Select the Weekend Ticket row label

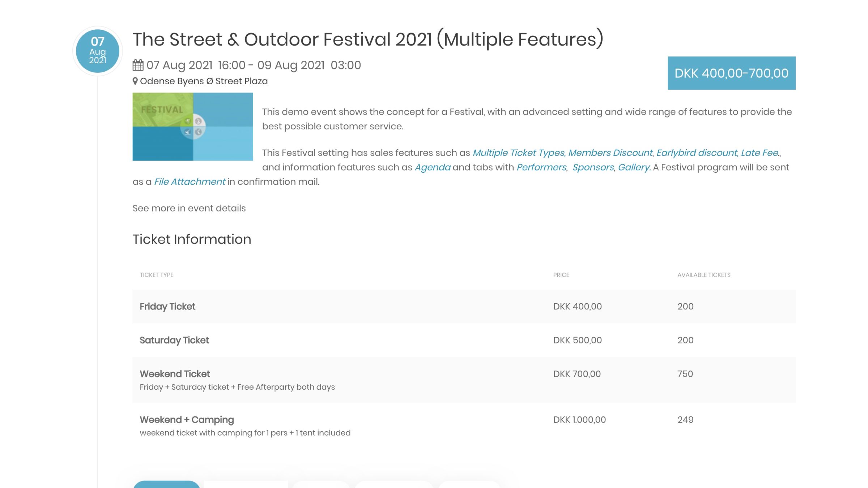point(175,374)
